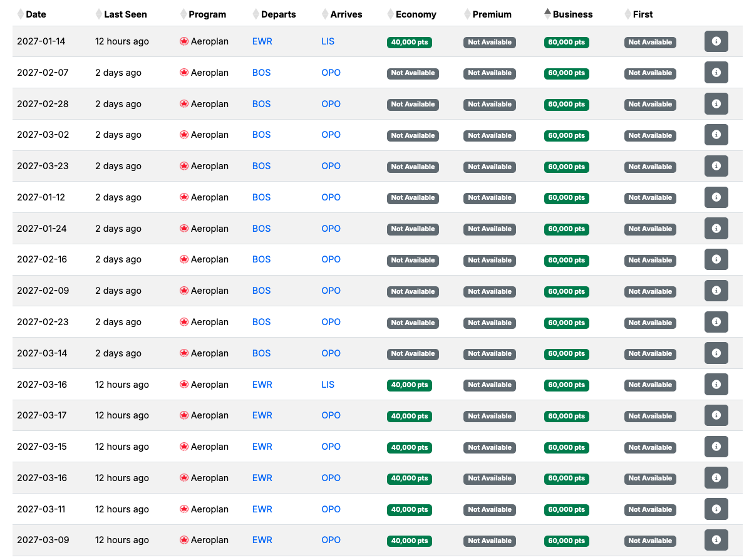The image size is (754, 560).
Task: Open info icon for 2027-01-12 row
Action: point(716,197)
